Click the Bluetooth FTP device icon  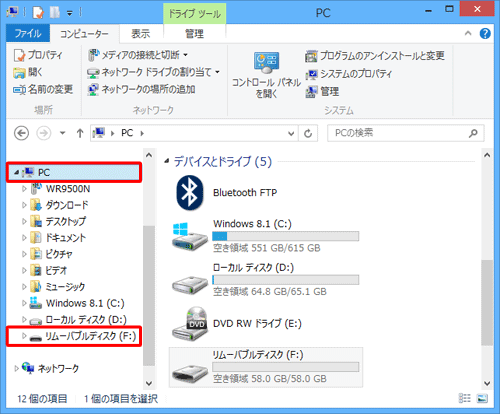(x=190, y=193)
